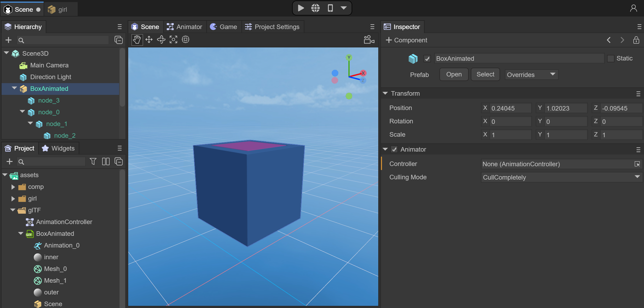The image size is (644, 308).
Task: Click Add Component button in Inspector
Action: [406, 40]
